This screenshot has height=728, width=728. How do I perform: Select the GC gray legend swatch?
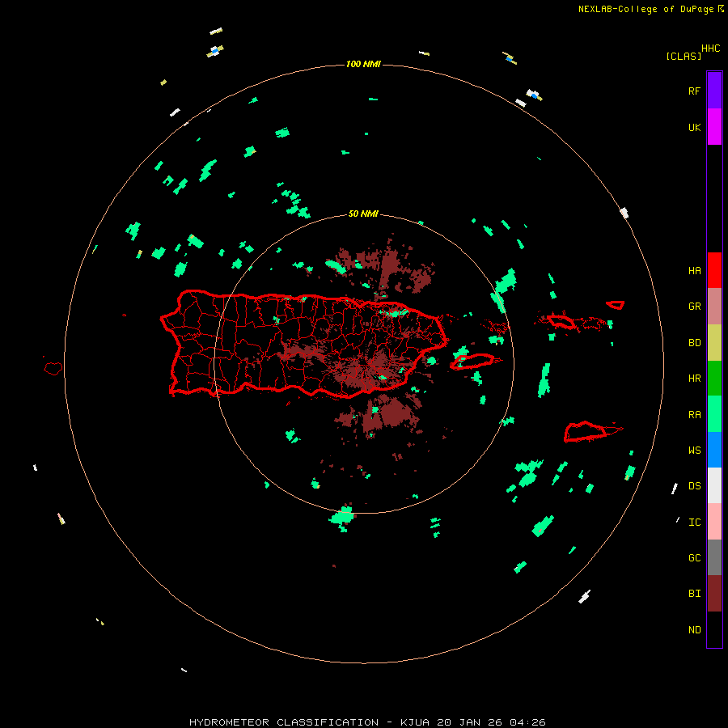[x=714, y=557]
